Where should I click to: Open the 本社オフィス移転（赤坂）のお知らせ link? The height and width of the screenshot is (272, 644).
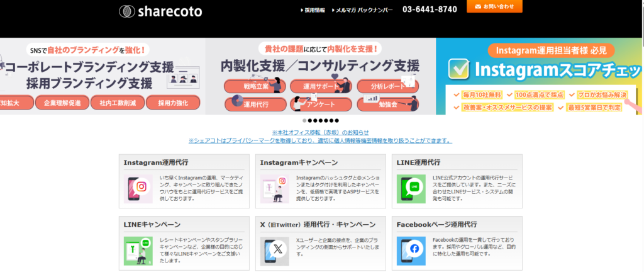[320, 133]
